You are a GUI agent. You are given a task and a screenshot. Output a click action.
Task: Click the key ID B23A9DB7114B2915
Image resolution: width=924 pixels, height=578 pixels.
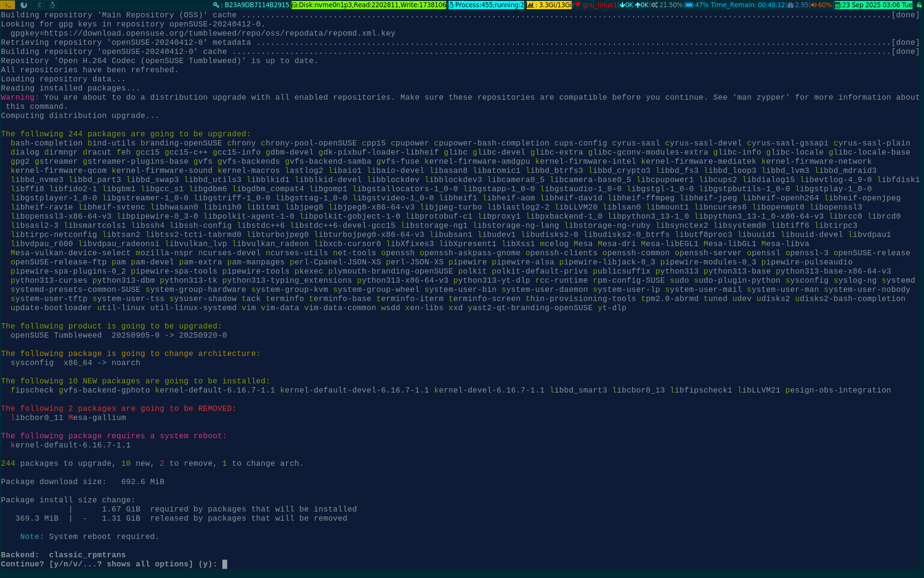[x=257, y=5]
